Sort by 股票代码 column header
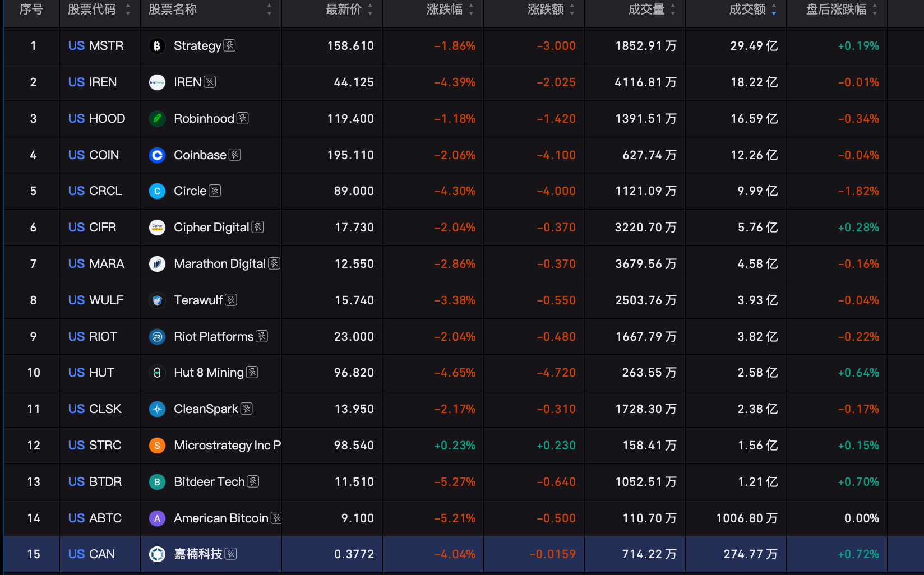 point(99,10)
